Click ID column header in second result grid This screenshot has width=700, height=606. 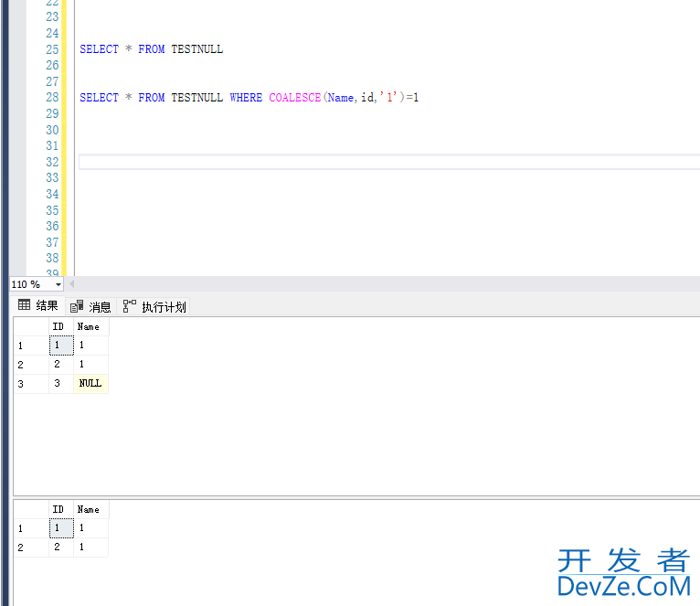click(60, 509)
